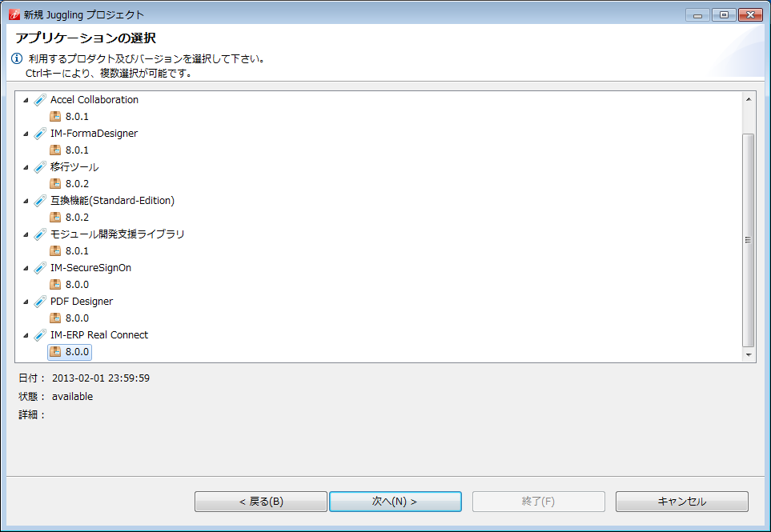Collapse the IM-ERP Real Connect tree node
The width and height of the screenshot is (771, 532).
(x=26, y=335)
